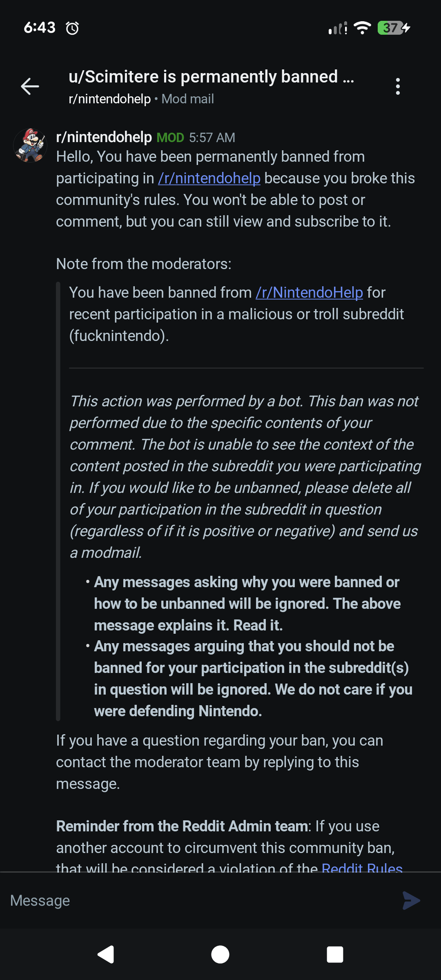Open the Reddit Rules link
Screen dimensions: 441x980
tap(362, 867)
